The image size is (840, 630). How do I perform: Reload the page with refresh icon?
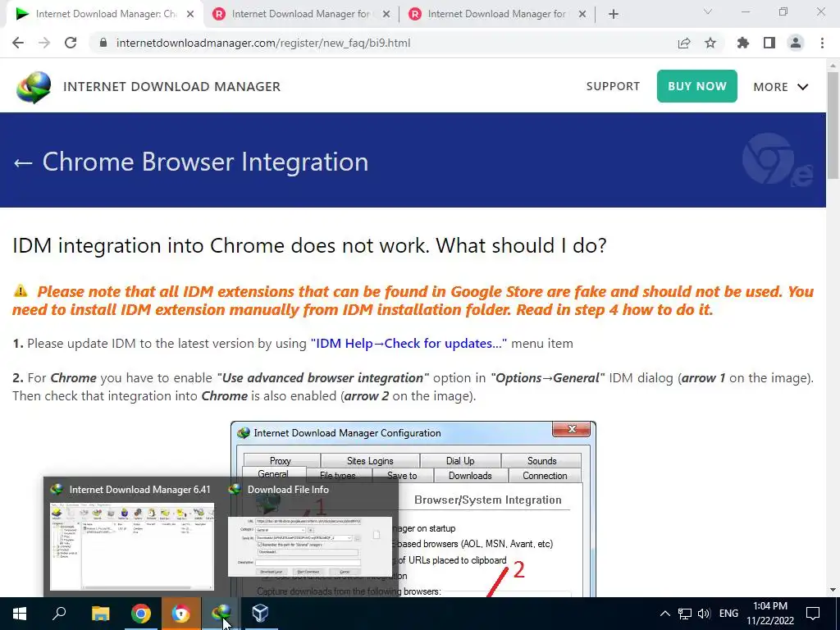[x=71, y=43]
